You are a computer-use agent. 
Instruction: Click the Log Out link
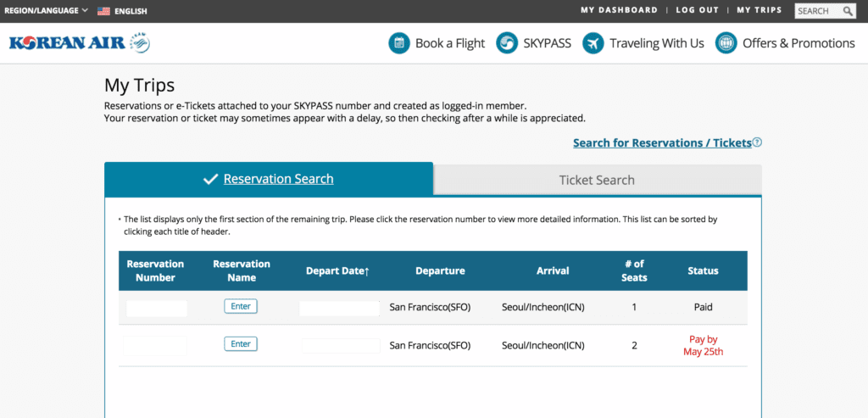pos(697,10)
